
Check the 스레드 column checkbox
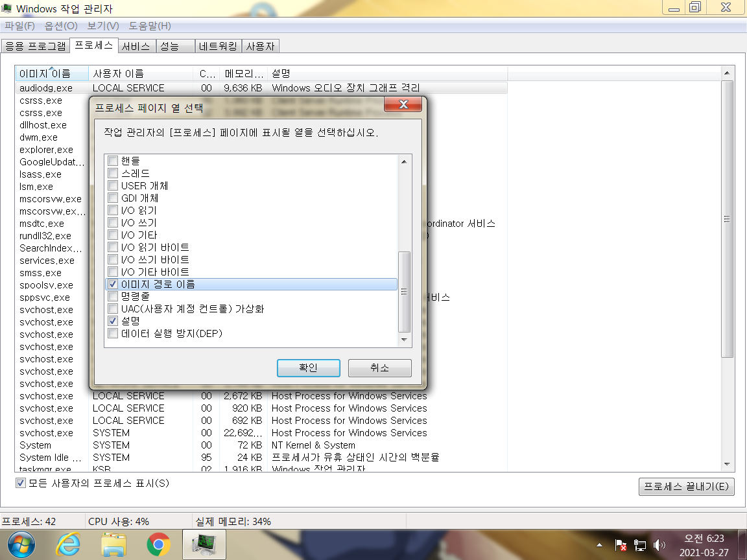pyautogui.click(x=113, y=173)
